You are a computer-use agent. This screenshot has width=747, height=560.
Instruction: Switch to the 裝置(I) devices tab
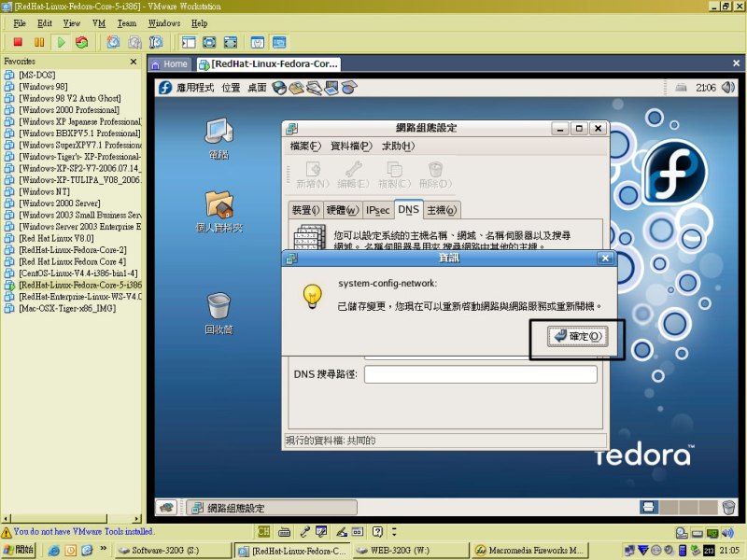306,210
